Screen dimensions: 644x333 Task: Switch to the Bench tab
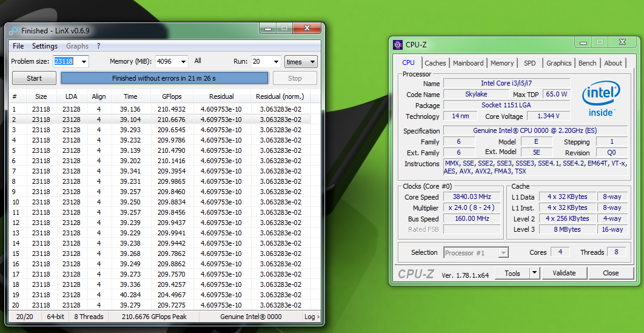coord(588,63)
